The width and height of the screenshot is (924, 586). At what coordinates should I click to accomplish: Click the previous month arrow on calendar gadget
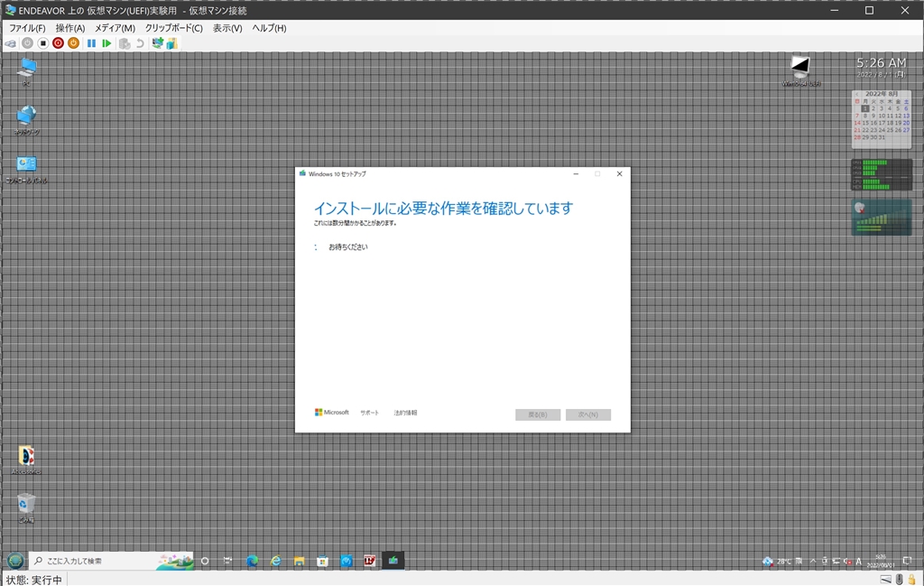pos(857,94)
